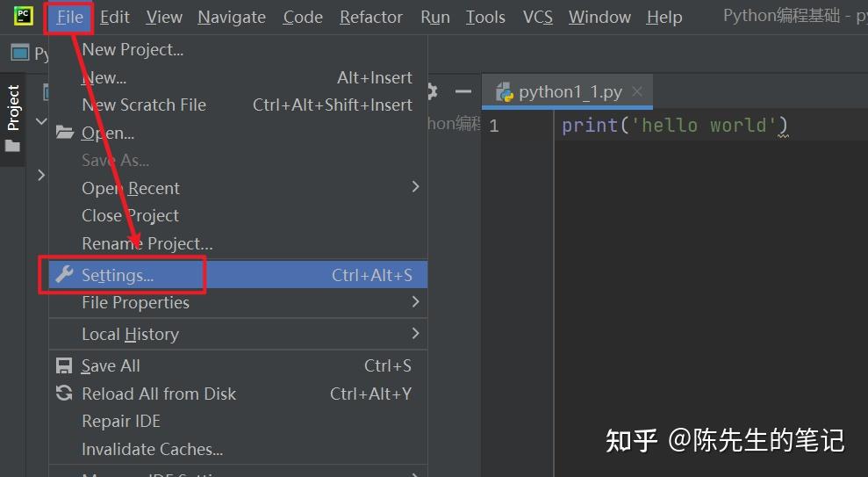
Task: Click the project window icon in navigation bar
Action: click(19, 53)
